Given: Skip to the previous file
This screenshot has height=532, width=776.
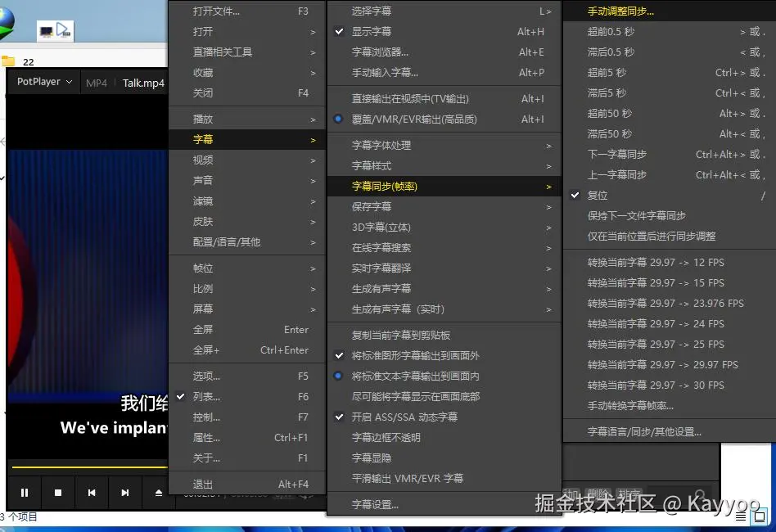Looking at the screenshot, I should click(91, 493).
